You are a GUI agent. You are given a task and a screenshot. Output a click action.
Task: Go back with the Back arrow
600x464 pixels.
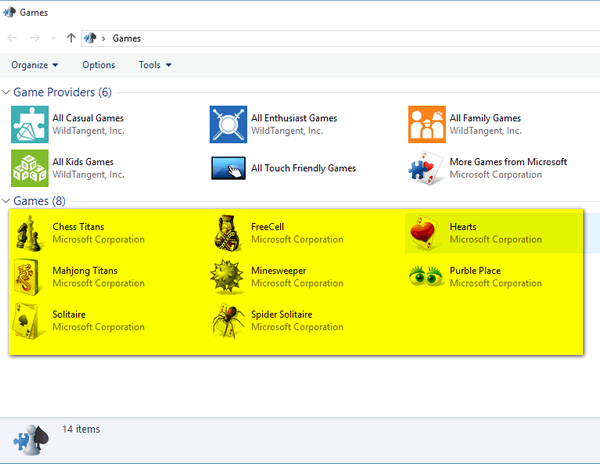pyautogui.click(x=12, y=38)
